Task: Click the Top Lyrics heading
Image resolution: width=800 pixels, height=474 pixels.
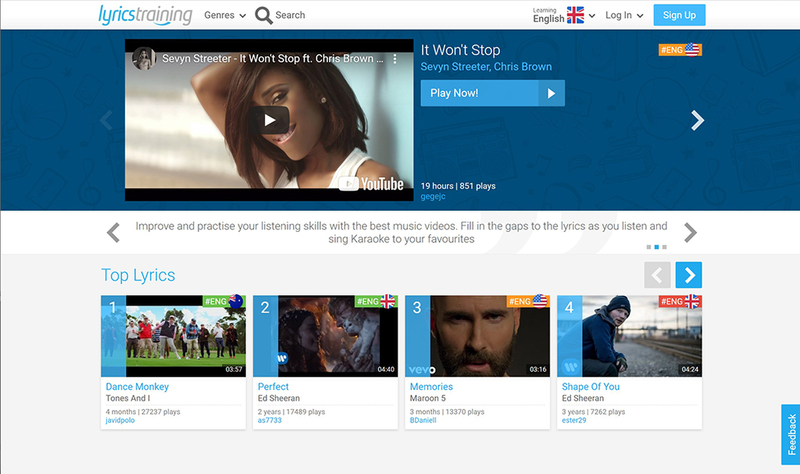Action: pos(138,276)
